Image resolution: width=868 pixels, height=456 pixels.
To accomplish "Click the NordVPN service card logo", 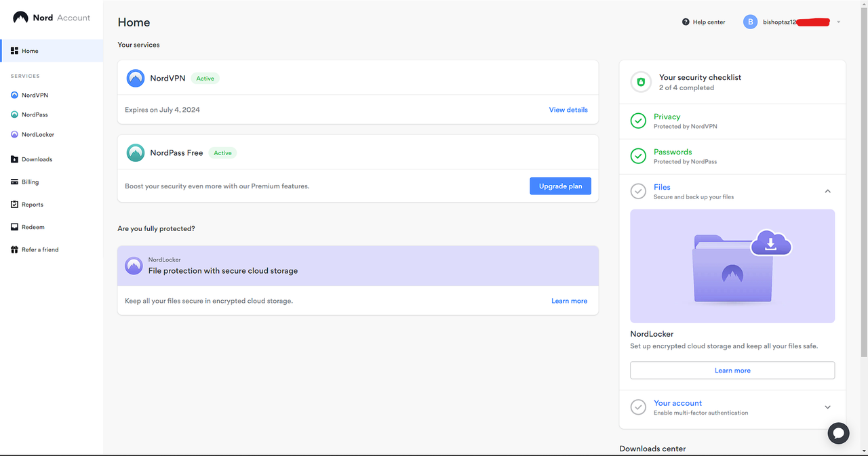I will tap(136, 78).
